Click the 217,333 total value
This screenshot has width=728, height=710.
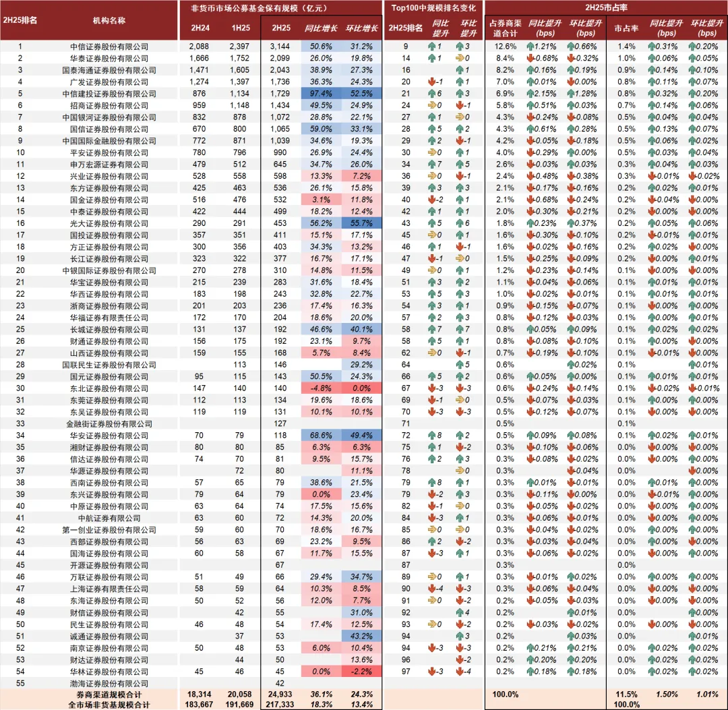click(280, 705)
